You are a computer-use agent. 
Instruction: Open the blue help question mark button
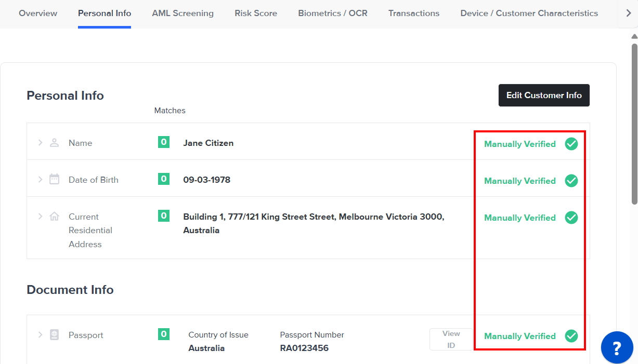point(617,348)
